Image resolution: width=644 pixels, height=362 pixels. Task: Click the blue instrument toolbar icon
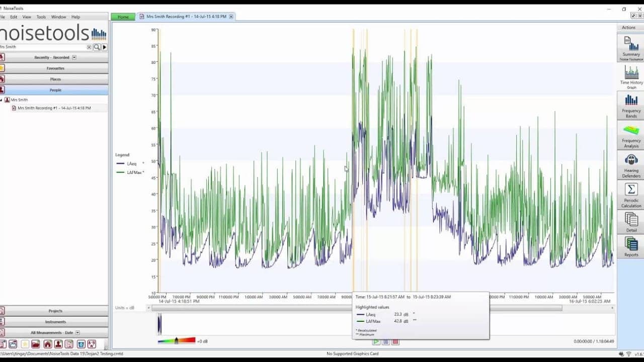click(x=80, y=344)
